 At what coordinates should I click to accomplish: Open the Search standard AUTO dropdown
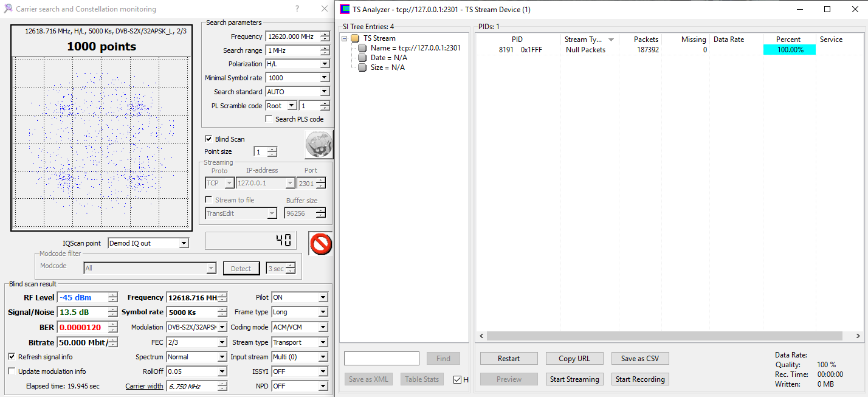point(325,92)
